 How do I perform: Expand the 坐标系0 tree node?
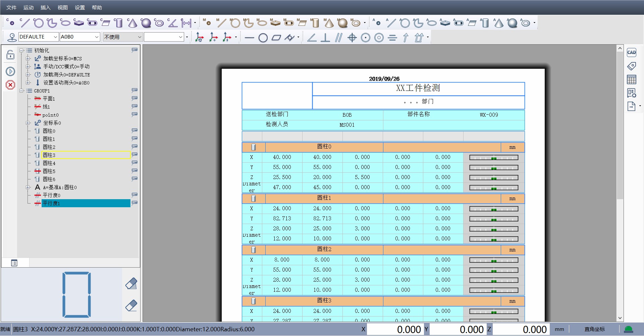[28, 123]
